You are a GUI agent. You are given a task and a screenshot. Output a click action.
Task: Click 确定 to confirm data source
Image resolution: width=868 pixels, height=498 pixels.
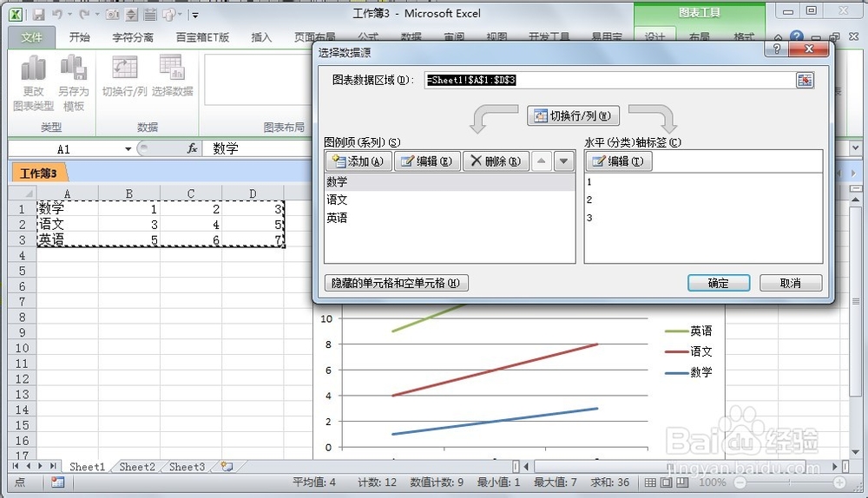(x=719, y=283)
